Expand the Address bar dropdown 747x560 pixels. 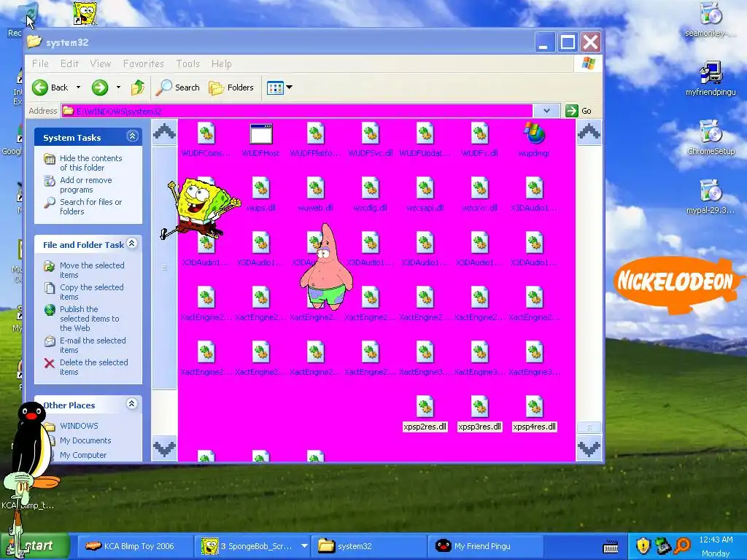[546, 111]
